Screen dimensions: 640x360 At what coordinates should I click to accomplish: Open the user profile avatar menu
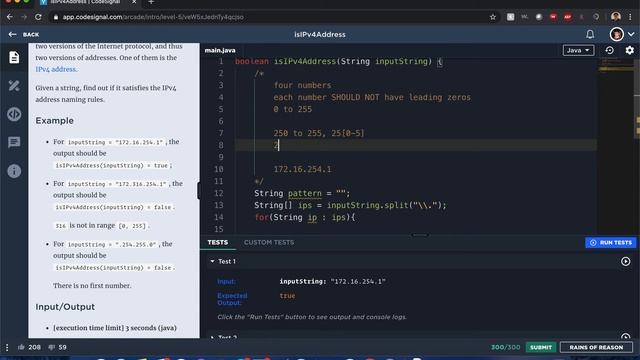(616, 34)
